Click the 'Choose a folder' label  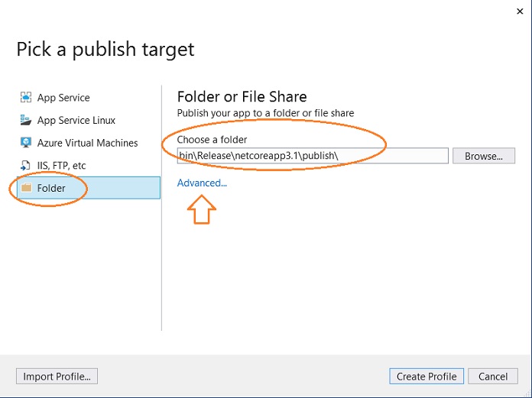coord(212,140)
